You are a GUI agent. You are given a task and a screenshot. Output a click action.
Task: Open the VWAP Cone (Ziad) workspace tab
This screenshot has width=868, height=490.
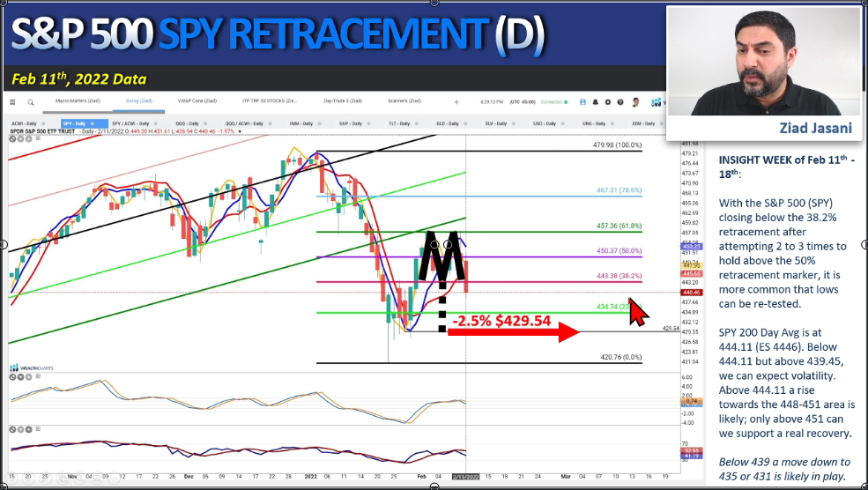point(197,100)
